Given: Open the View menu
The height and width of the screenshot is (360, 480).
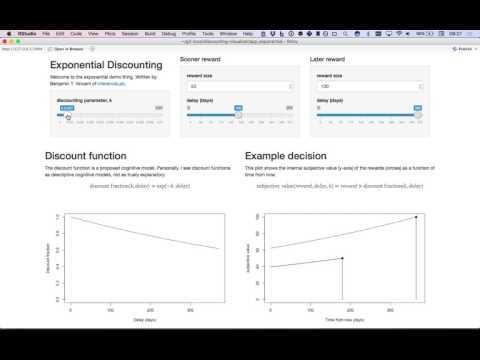Looking at the screenshot, I should tap(93, 34).
